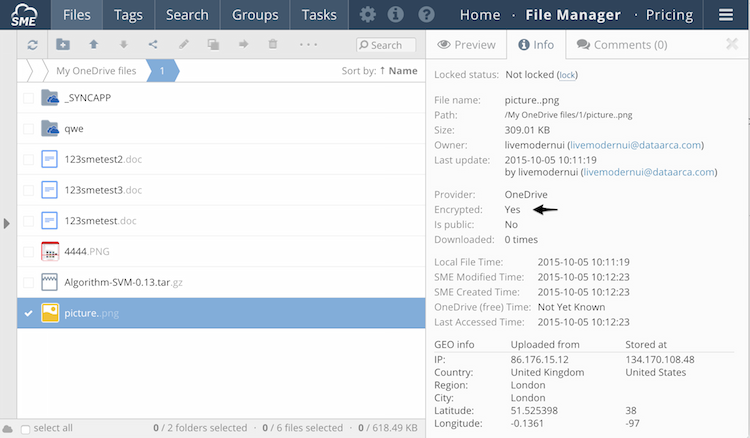Expand the more actions ellipsis menu
750x438 pixels.
(308, 45)
